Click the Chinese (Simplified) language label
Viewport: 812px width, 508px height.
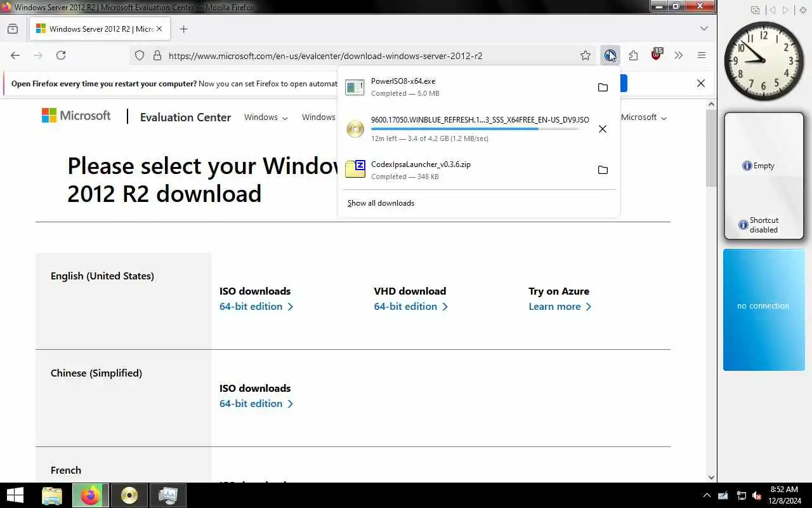96,373
